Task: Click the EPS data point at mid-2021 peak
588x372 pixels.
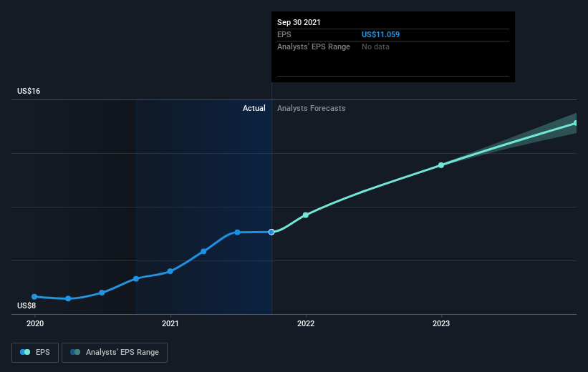Action: (237, 232)
